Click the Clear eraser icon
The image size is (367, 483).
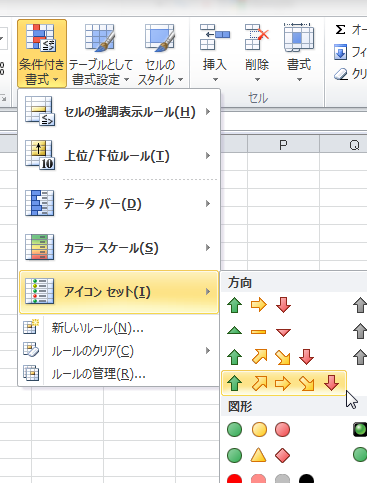point(341,74)
